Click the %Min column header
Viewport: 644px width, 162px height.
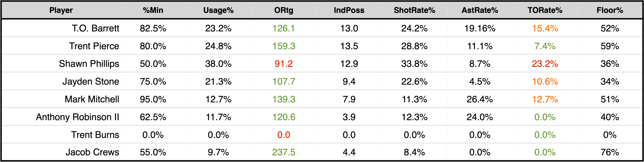coord(153,10)
